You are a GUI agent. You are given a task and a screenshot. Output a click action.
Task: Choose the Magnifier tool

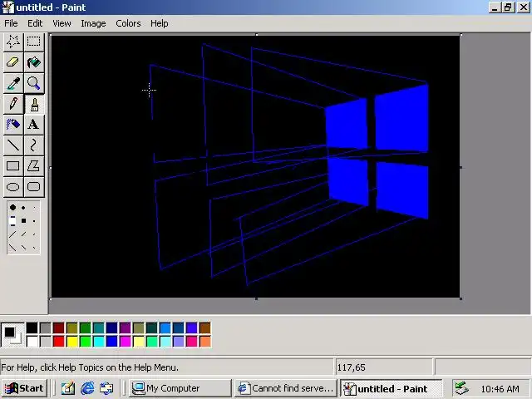pyautogui.click(x=33, y=83)
